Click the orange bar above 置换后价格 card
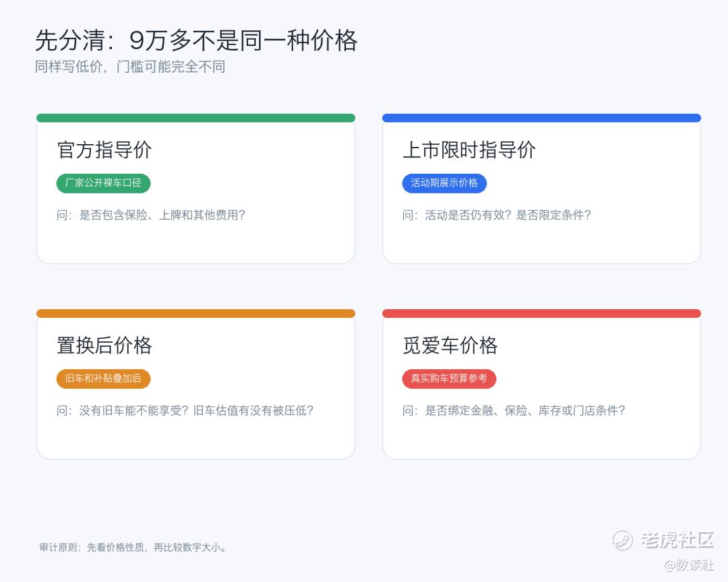Screen dimensions: 728x582 click(196, 313)
